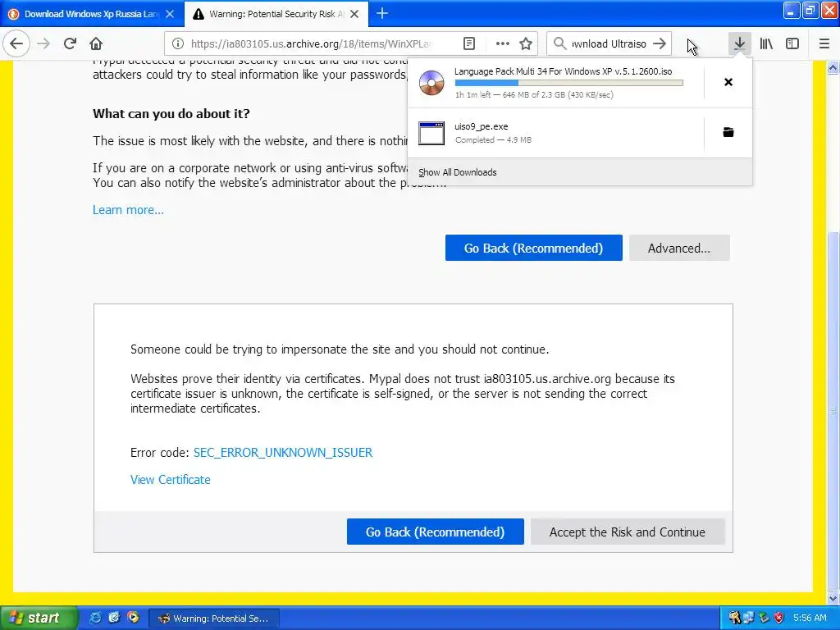Click the Forward arrow in toolbar
Viewport: 840px width, 630px height.
tap(43, 43)
